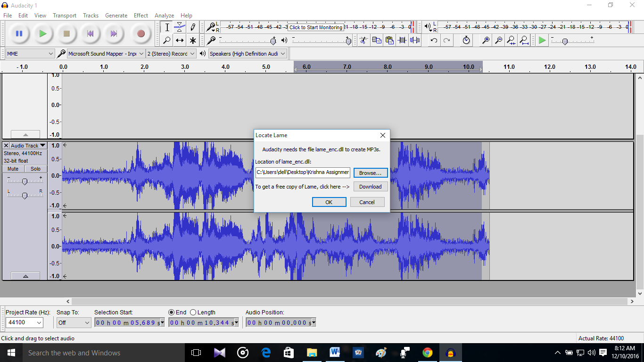The width and height of the screenshot is (644, 362).
Task: Click Cancel in Locate Lame dialog
Action: 367,202
